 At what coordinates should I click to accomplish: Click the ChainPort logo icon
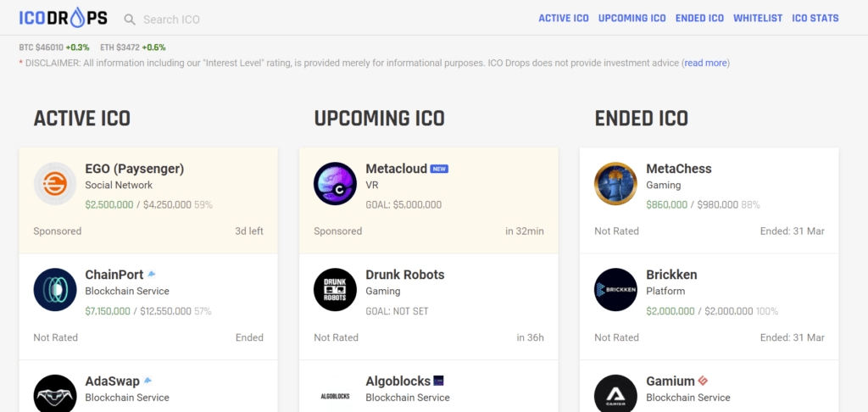pos(55,290)
